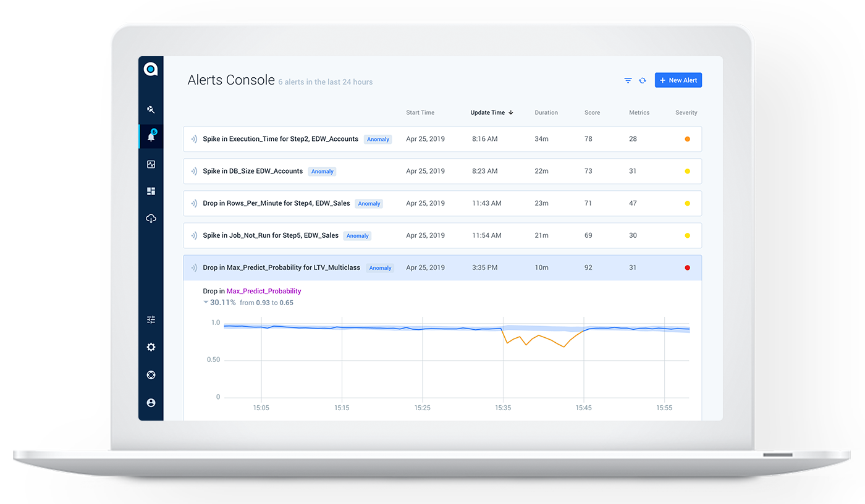The image size is (865, 504).
Task: Open the purple Max_Predict_Probability metric link
Action: point(264,291)
